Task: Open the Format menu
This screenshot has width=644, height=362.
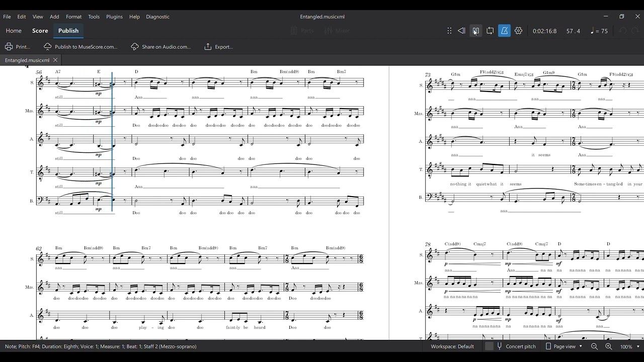Action: click(x=73, y=17)
